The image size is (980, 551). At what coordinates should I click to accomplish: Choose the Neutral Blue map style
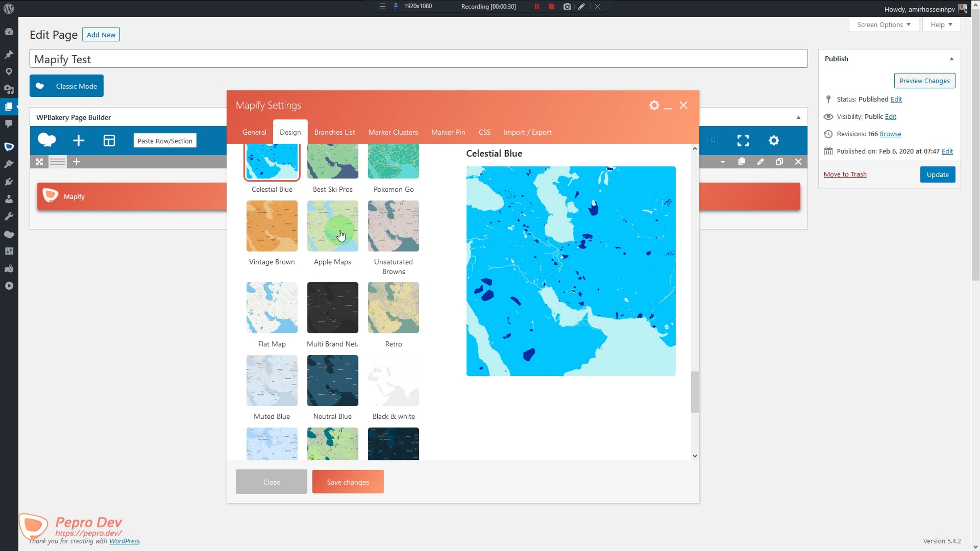pos(332,380)
